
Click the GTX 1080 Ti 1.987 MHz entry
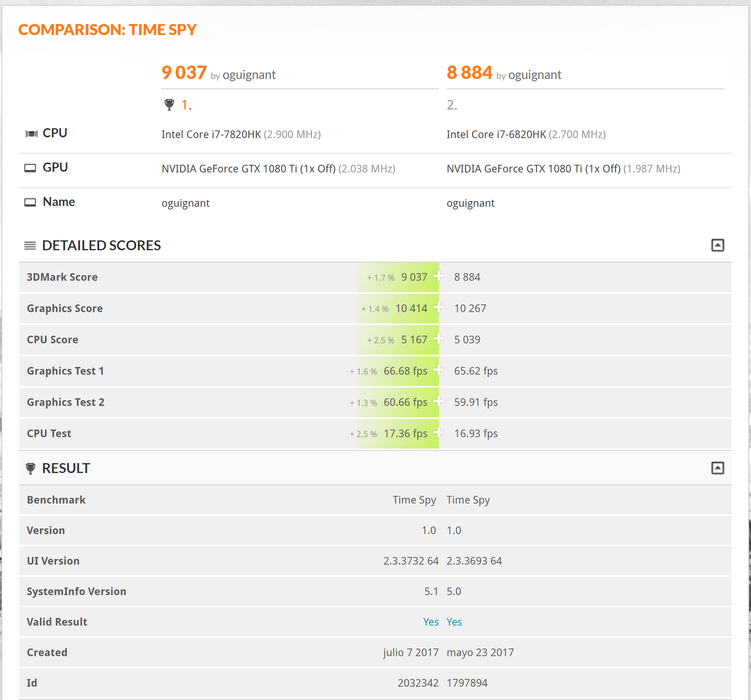coord(564,169)
